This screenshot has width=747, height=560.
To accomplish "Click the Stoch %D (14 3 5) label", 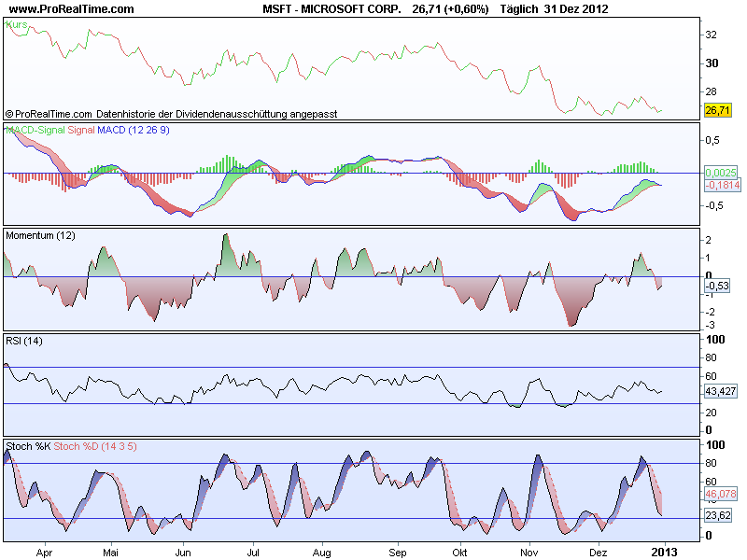I will (95, 446).
